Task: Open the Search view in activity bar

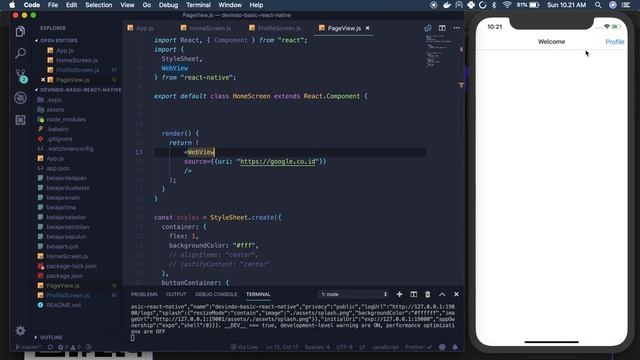Action: coord(20,53)
